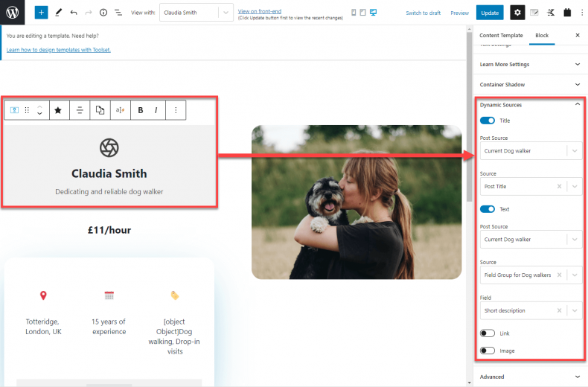Undo the last change

[x=74, y=13]
